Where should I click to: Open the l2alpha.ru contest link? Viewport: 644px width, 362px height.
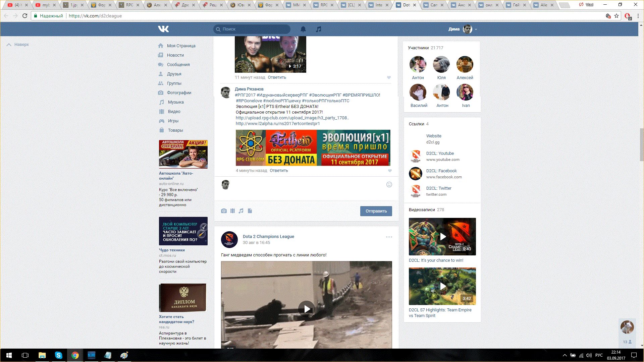click(278, 124)
